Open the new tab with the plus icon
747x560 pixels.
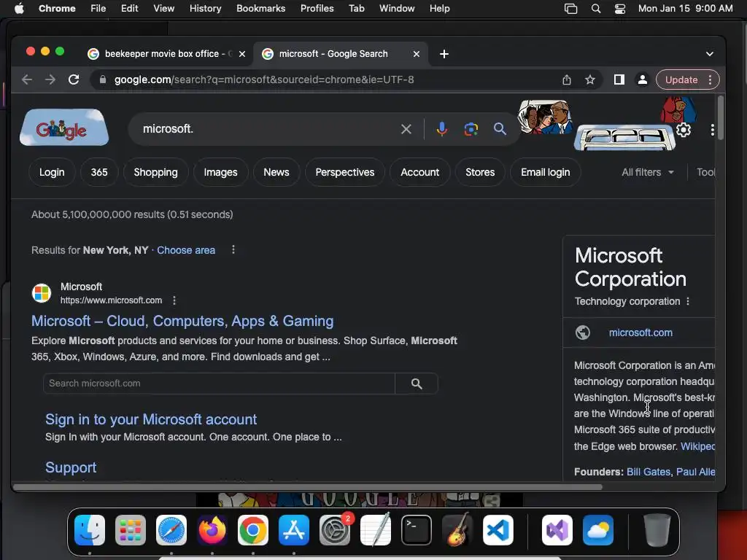444,54
